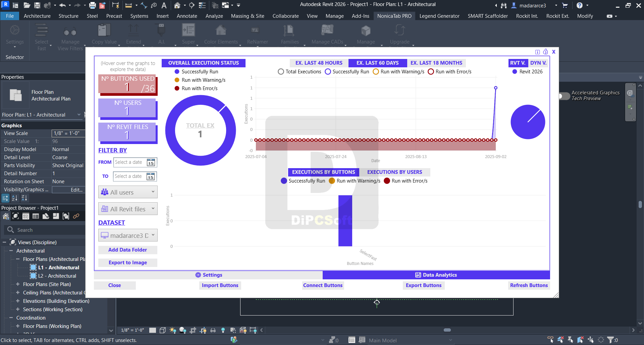
Task: Click the Project Browser Search field
Action: click(x=45, y=230)
